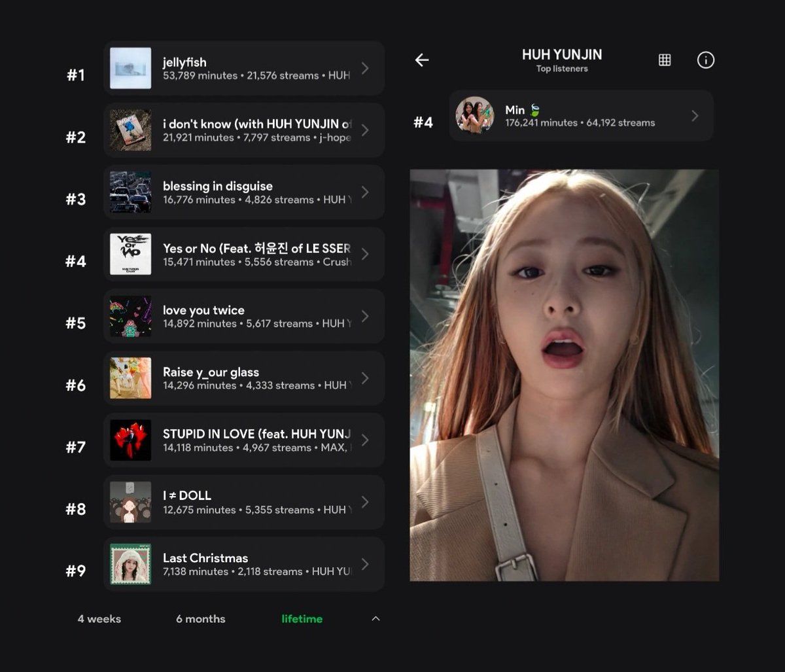Click the HUH YUNJIN page title

[x=562, y=55]
